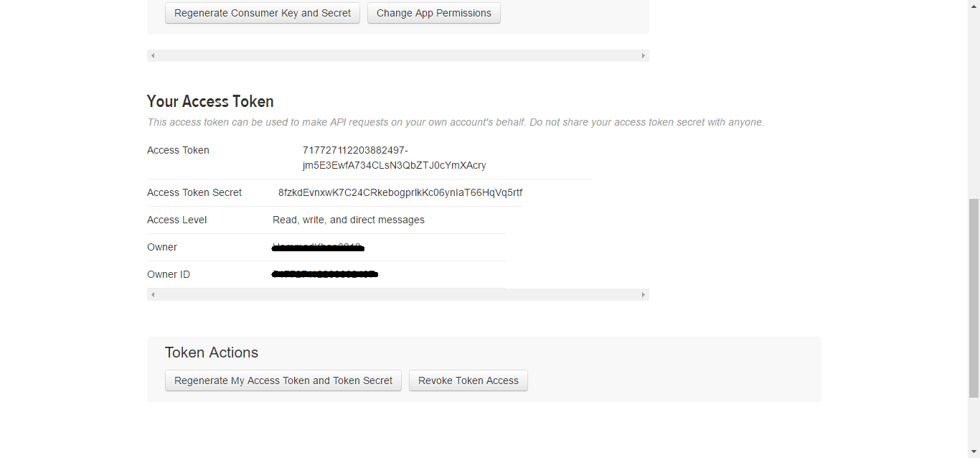Click the 'Token Actions' heading
980x458 pixels.
(x=212, y=352)
